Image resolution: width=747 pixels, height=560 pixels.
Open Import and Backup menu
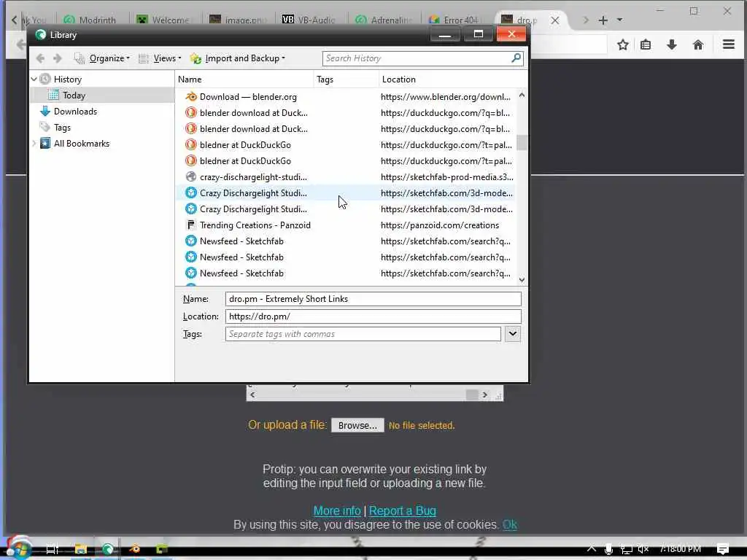[x=238, y=58]
